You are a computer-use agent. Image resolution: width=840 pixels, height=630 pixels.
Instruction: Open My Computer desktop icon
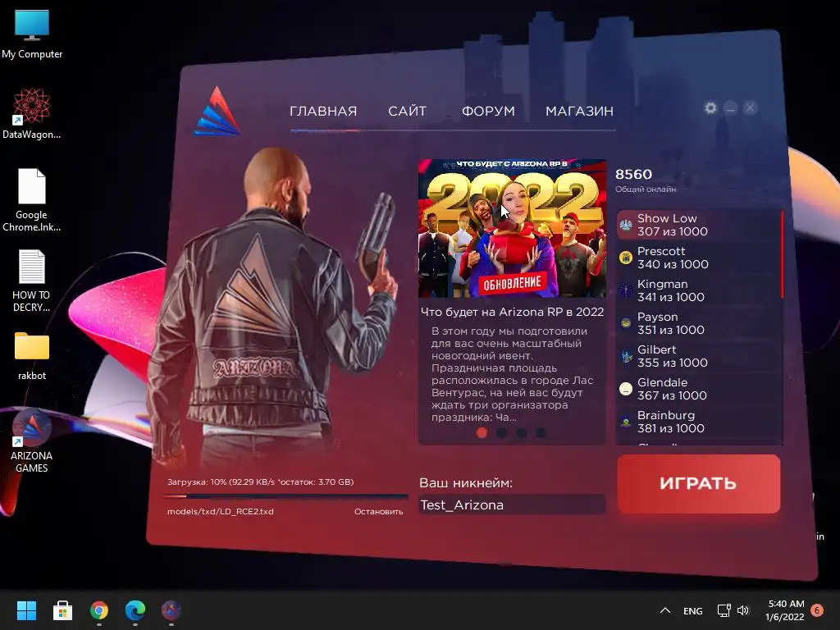pos(32,34)
